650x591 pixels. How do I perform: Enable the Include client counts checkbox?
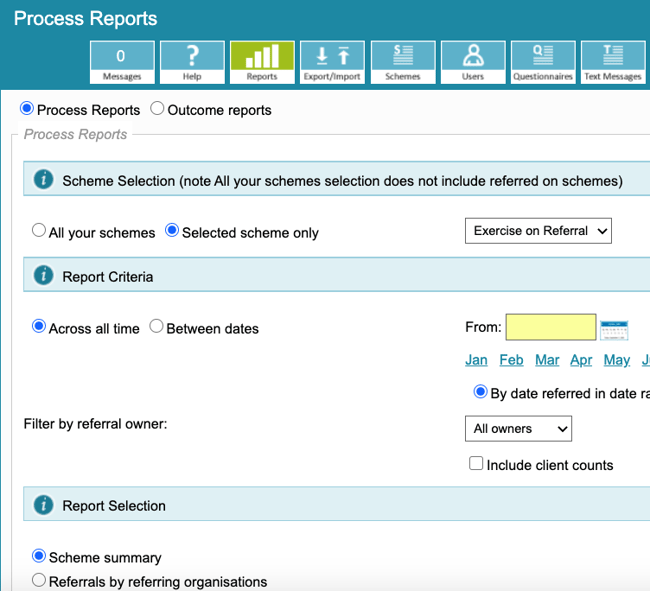pyautogui.click(x=477, y=464)
